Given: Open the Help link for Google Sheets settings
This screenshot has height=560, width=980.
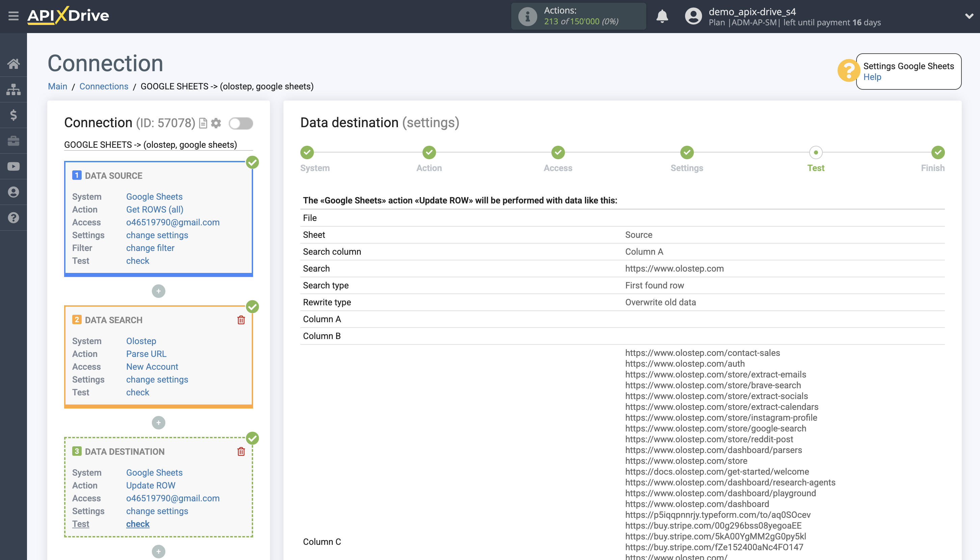Looking at the screenshot, I should (x=873, y=77).
